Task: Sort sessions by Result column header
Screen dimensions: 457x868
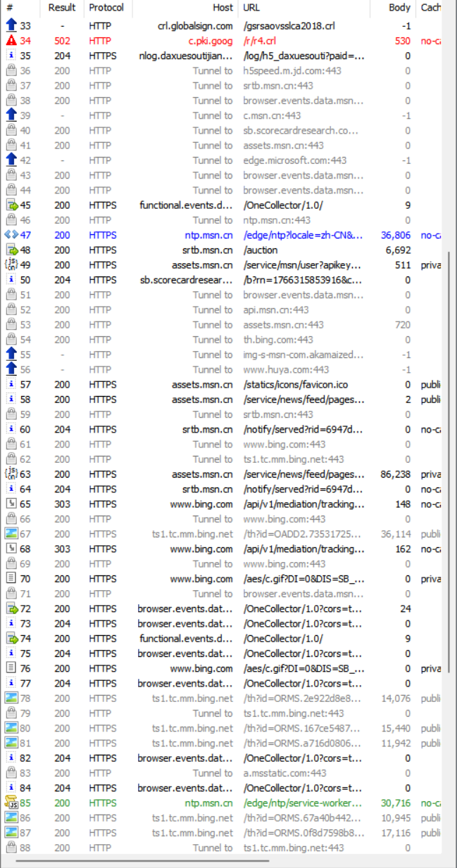Action: point(62,8)
